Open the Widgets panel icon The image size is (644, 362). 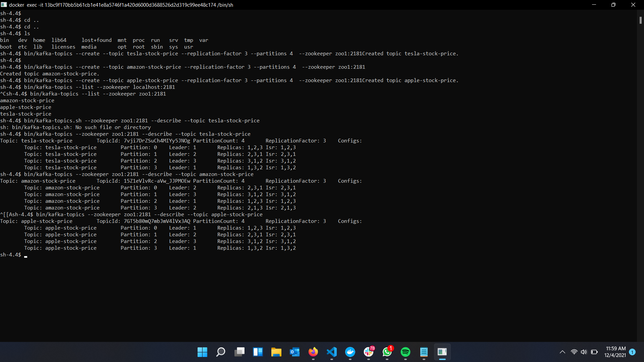coord(258,352)
